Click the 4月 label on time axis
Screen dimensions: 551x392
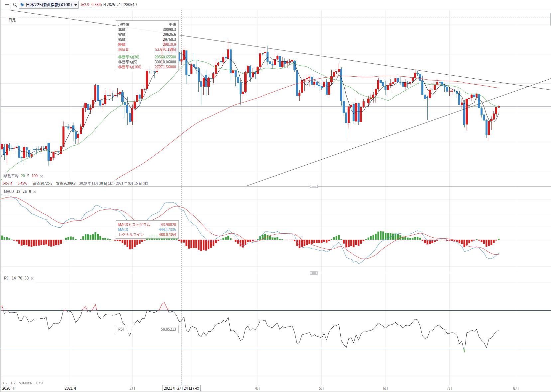[258, 388]
